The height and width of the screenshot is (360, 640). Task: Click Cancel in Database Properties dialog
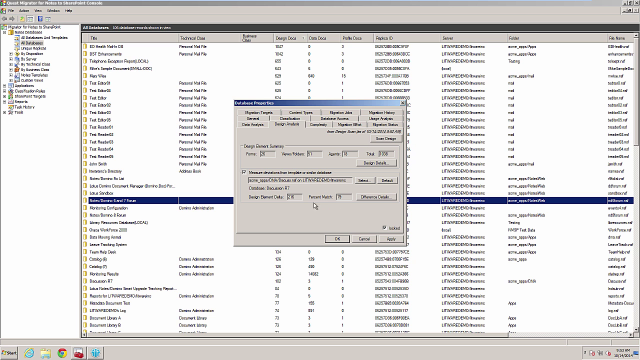point(364,239)
